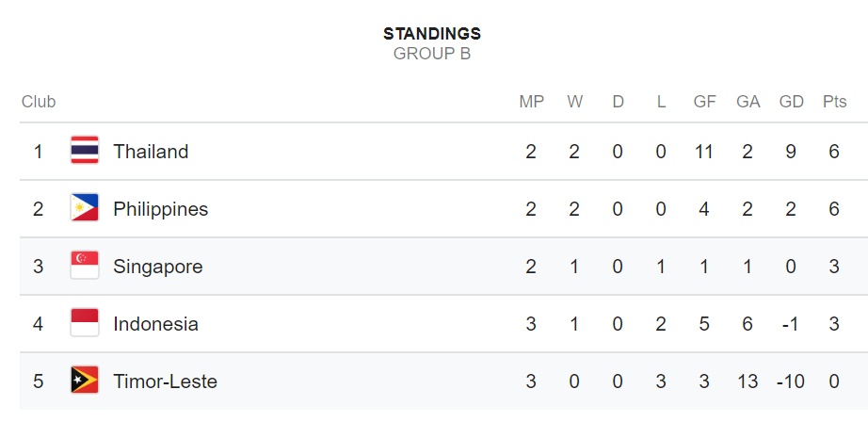Click the MP column header

[531, 102]
